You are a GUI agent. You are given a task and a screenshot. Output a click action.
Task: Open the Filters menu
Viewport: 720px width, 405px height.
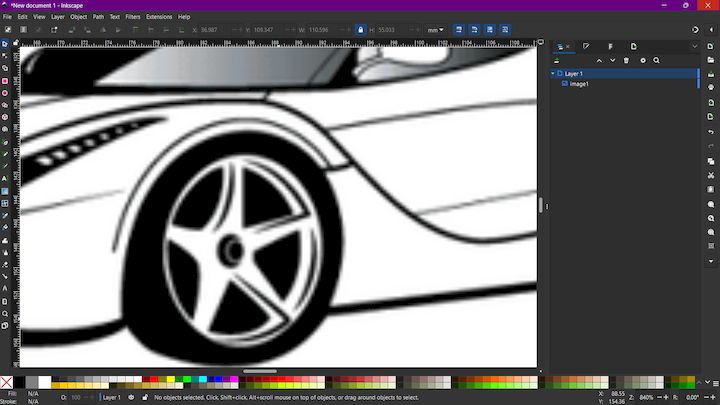[x=133, y=17]
